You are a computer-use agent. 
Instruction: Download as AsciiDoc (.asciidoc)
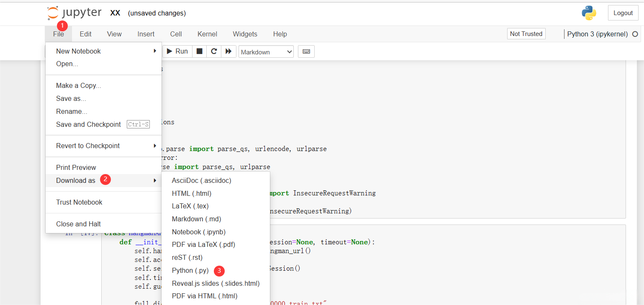tap(216, 180)
